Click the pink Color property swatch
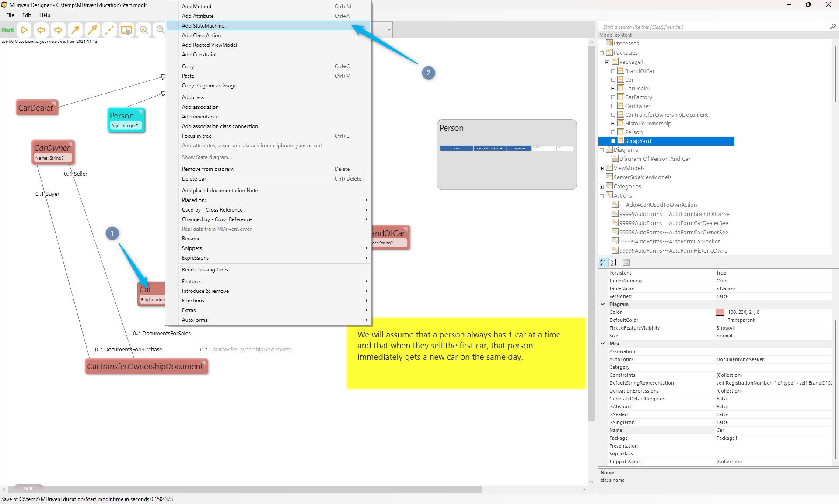 pyautogui.click(x=720, y=312)
